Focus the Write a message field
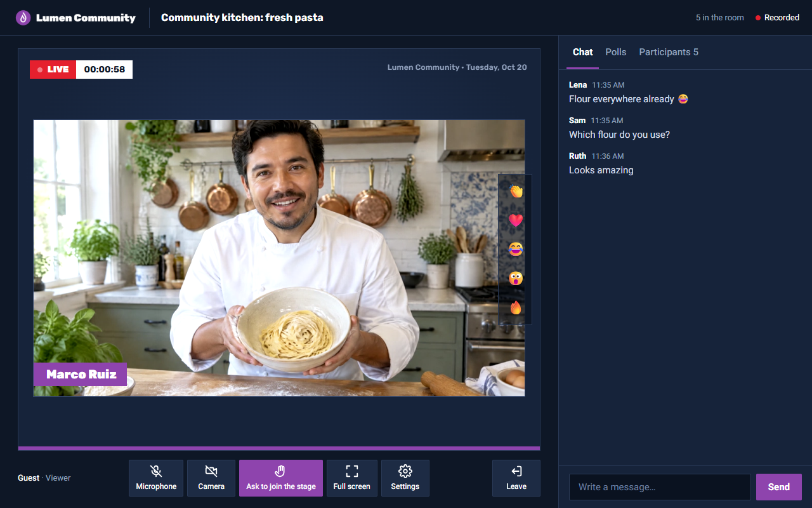 pyautogui.click(x=660, y=487)
